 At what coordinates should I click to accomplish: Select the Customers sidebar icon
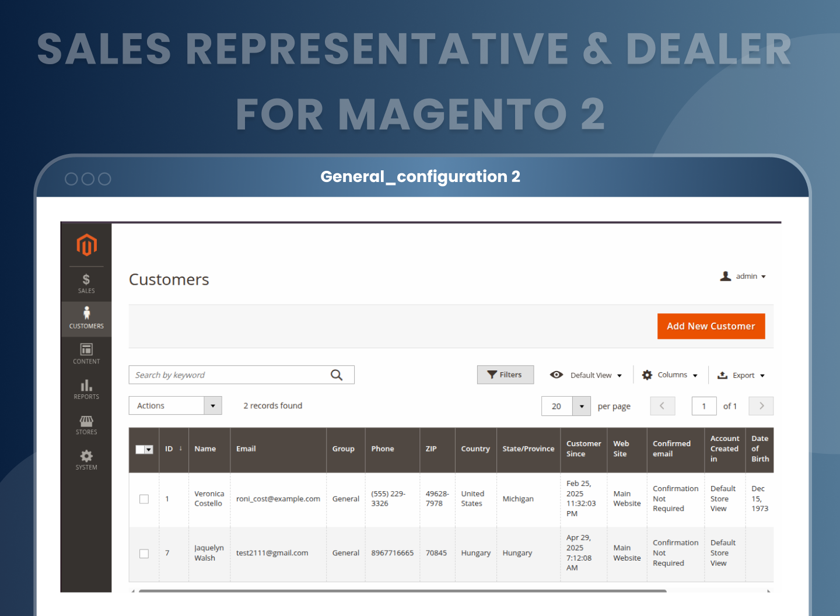click(86, 318)
